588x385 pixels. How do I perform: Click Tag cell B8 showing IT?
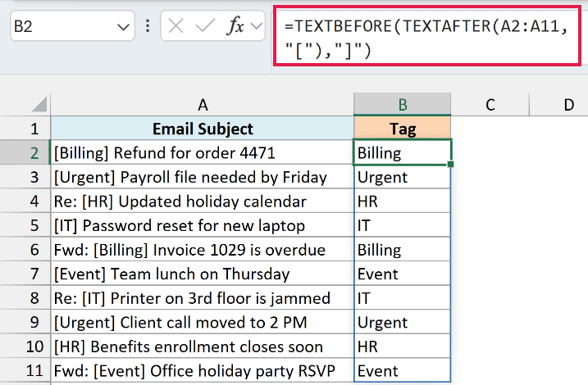403,297
